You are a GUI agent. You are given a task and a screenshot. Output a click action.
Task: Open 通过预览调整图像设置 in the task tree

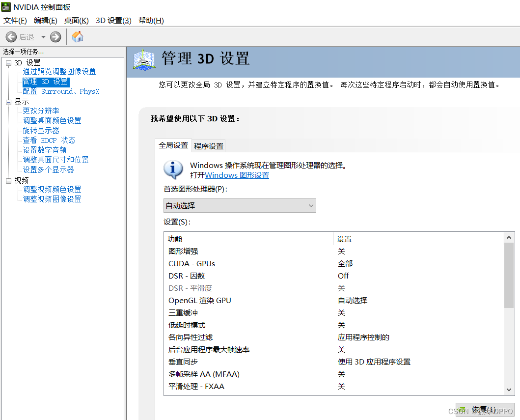(59, 72)
